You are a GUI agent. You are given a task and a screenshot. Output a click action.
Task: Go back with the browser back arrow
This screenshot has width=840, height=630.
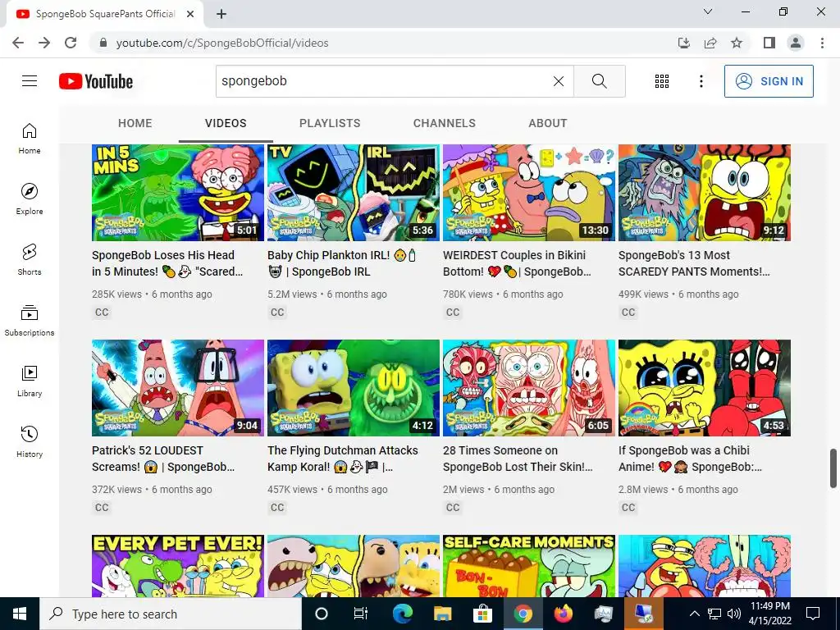coord(18,43)
